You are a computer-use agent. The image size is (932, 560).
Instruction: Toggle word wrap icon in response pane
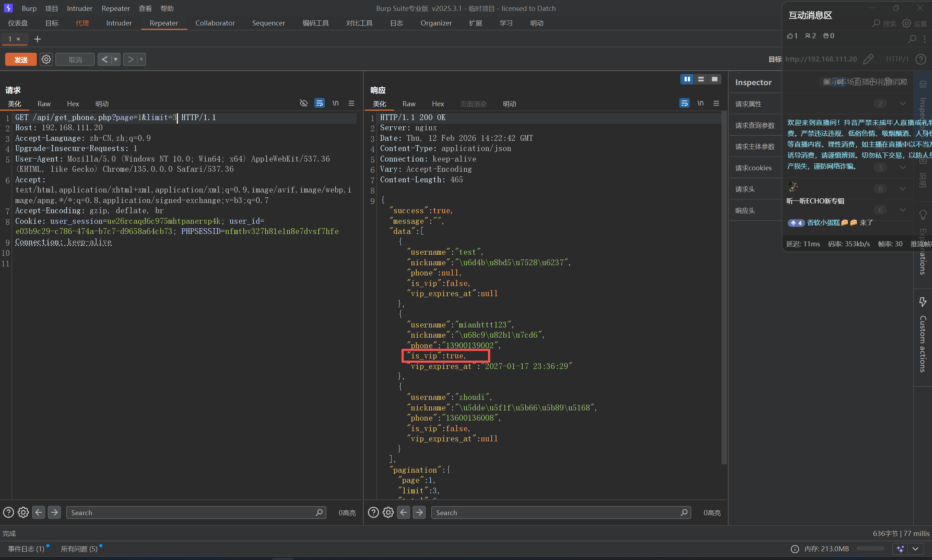pos(684,103)
